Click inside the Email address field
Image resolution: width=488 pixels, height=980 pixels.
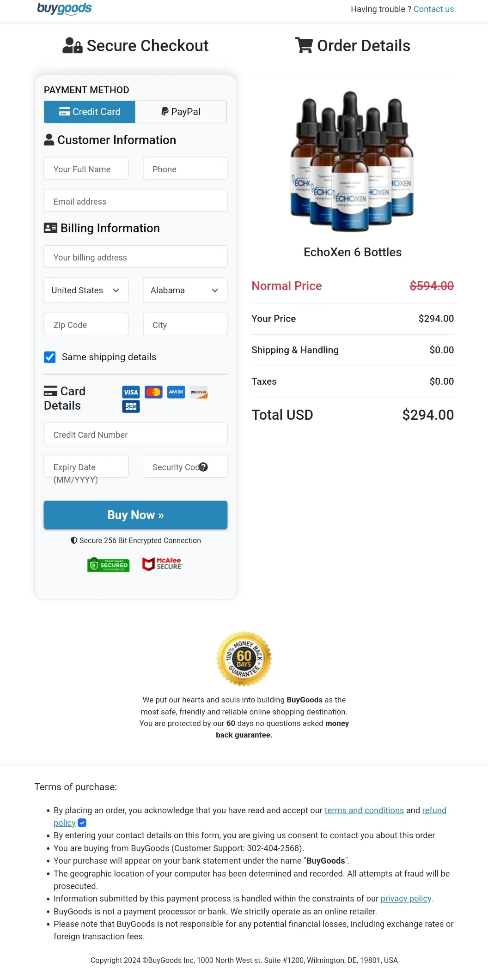point(135,200)
